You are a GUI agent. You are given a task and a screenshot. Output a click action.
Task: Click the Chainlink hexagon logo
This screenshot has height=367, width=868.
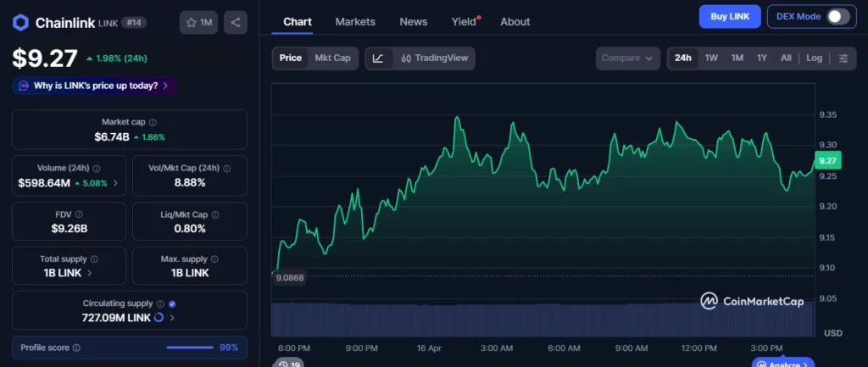point(21,23)
